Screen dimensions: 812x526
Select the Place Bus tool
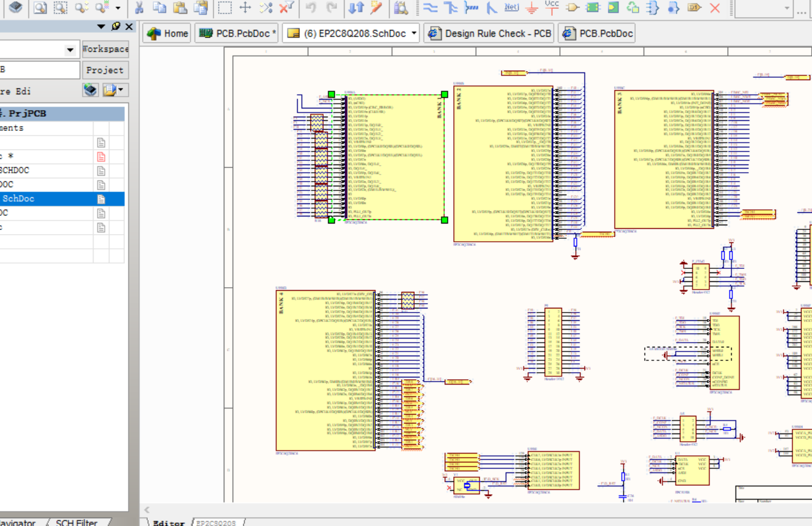click(451, 8)
